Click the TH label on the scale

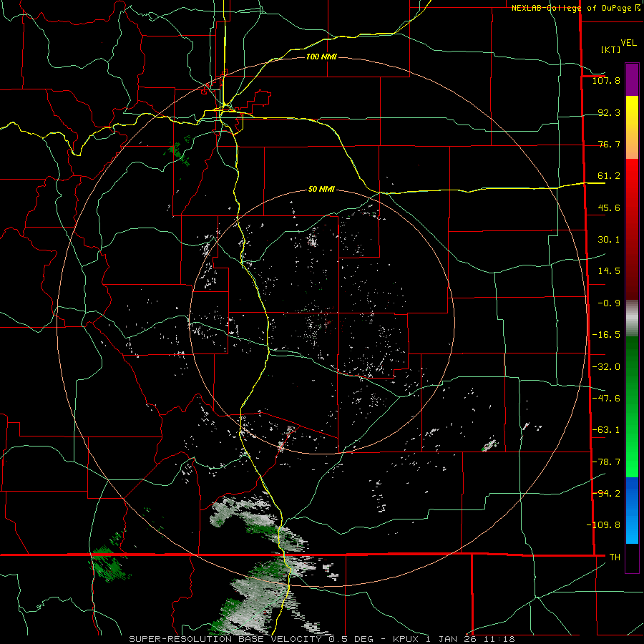click(x=615, y=557)
